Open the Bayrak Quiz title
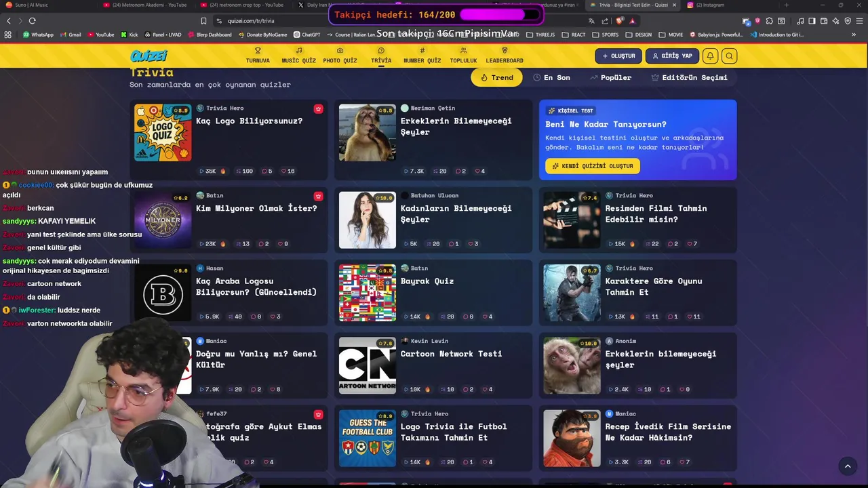 pyautogui.click(x=427, y=281)
